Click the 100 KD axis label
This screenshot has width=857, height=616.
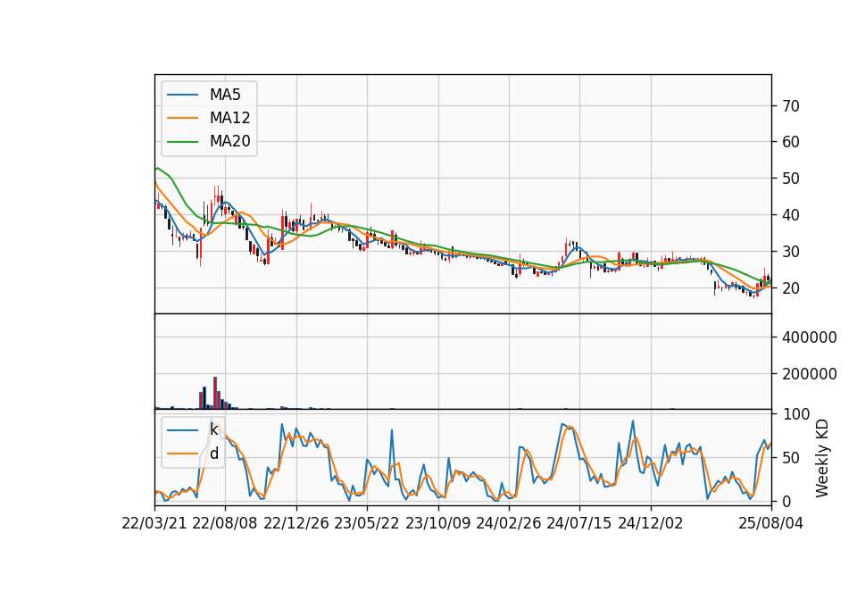pos(795,414)
